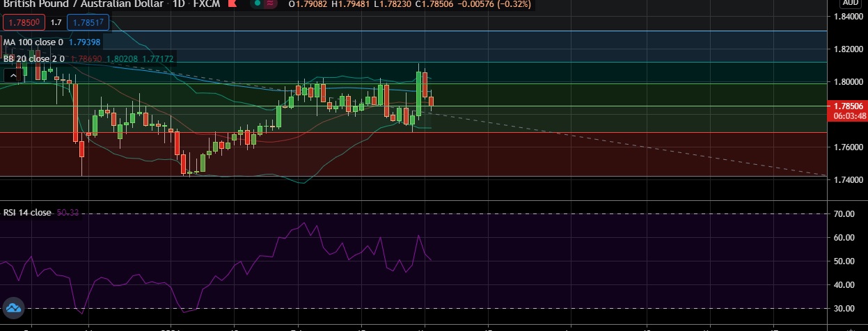The width and height of the screenshot is (868, 331).
Task: Click the high price H1.79481 readout
Action: point(349,3)
